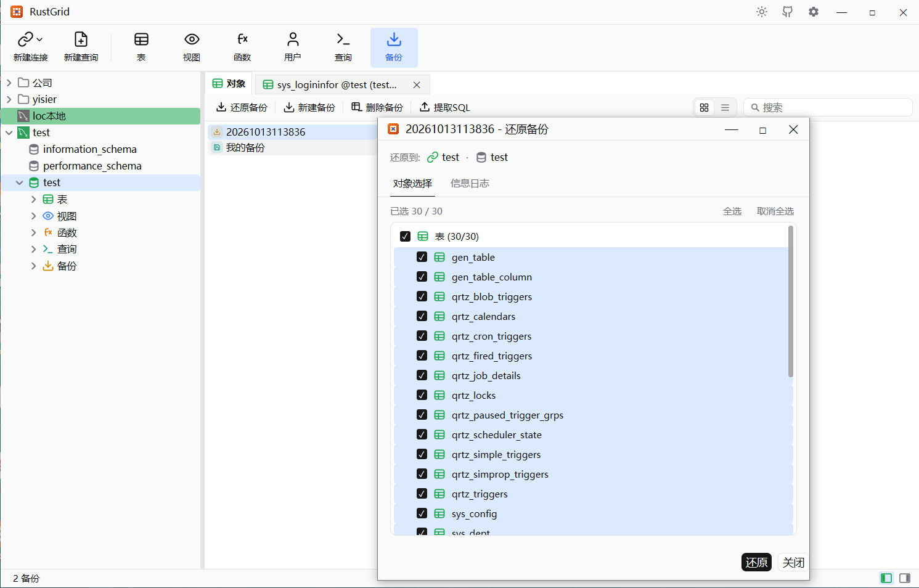Uncheck the sys_config checkbox

click(x=422, y=513)
